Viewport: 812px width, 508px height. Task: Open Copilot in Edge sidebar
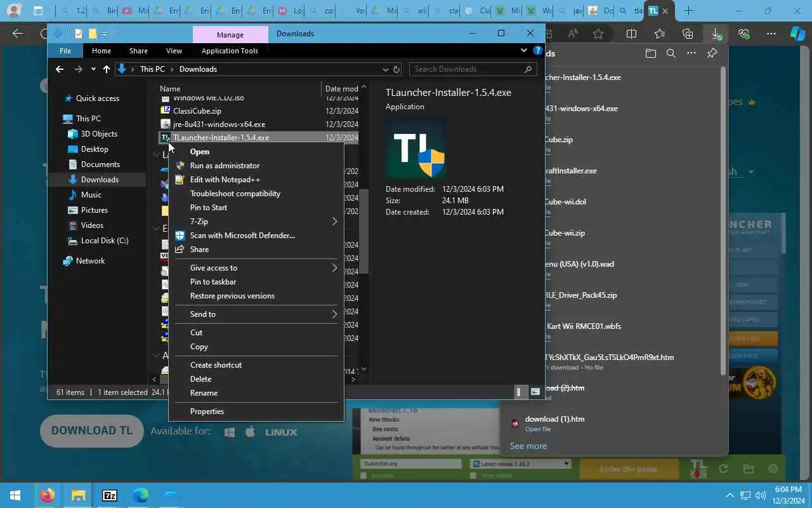coord(797,34)
